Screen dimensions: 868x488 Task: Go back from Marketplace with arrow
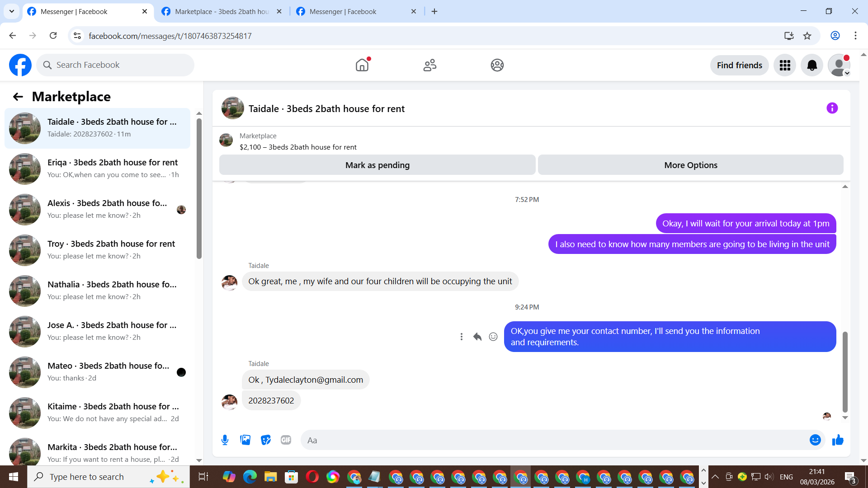pos(18,97)
